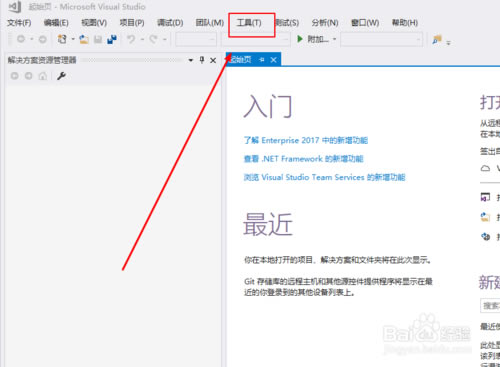Open the 项目(P) menu

[x=132, y=23]
